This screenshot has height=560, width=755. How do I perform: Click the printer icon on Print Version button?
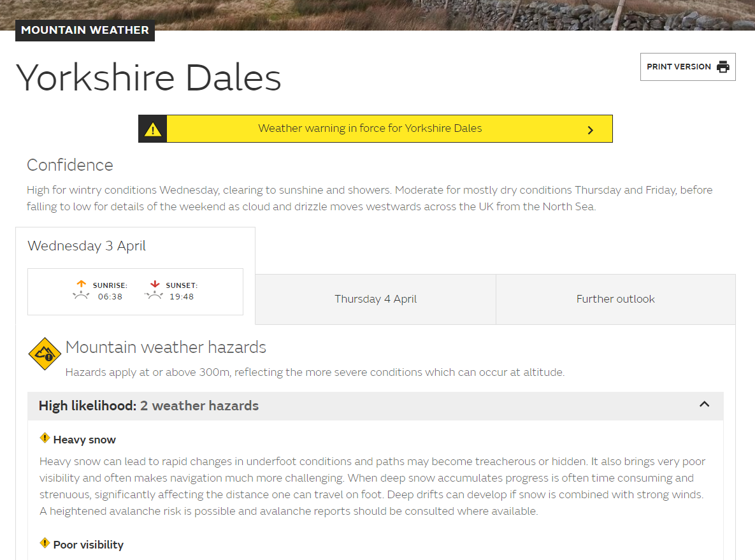tap(724, 66)
